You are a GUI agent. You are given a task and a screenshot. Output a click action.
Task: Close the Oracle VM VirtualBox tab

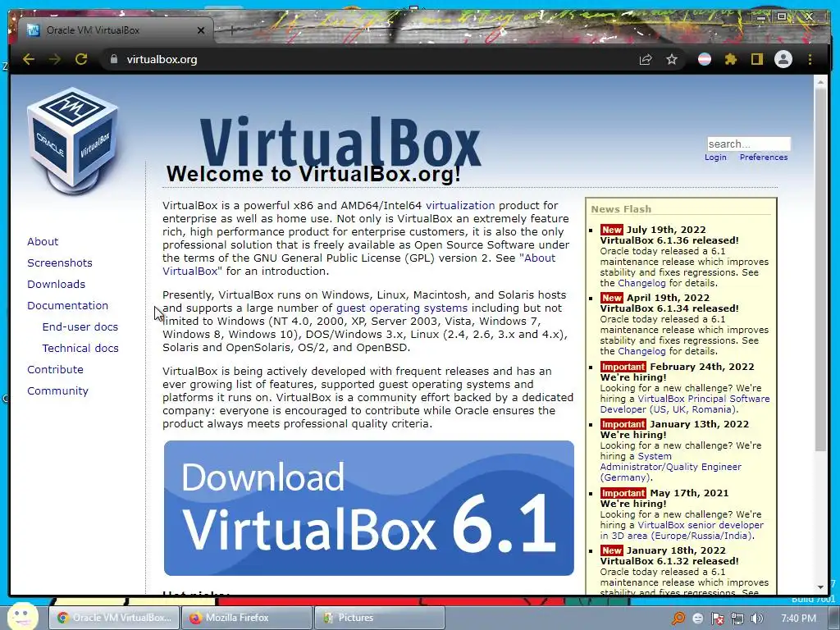coord(201,30)
